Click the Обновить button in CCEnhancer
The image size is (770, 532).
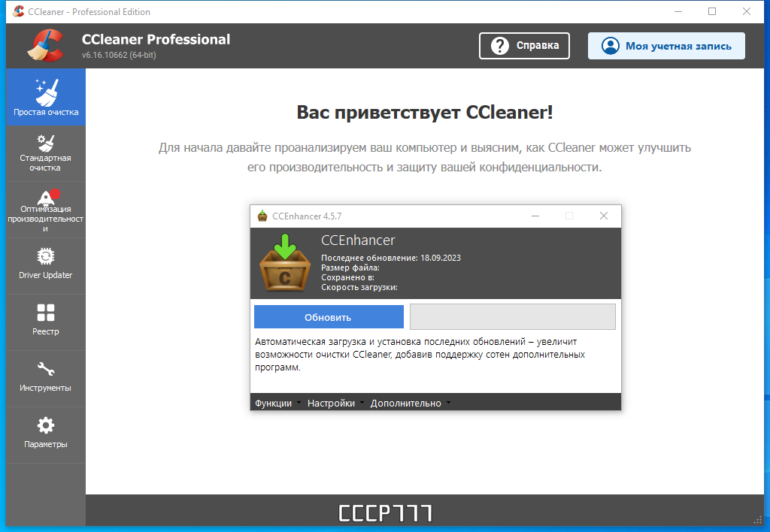[329, 317]
